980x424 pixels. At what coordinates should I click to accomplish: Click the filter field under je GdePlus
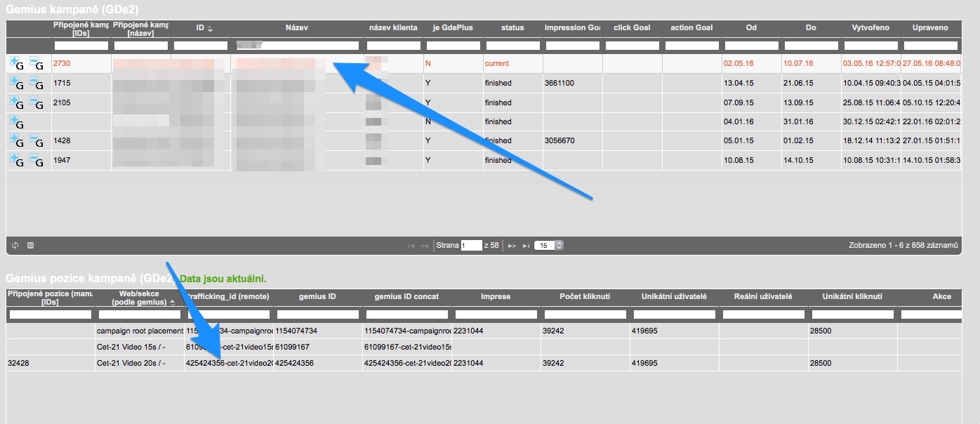pyautogui.click(x=453, y=46)
